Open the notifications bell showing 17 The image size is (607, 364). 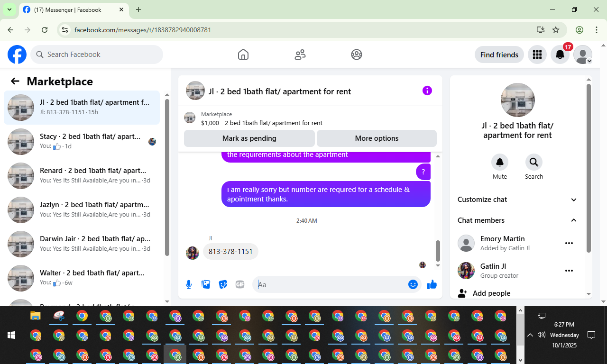[560, 55]
